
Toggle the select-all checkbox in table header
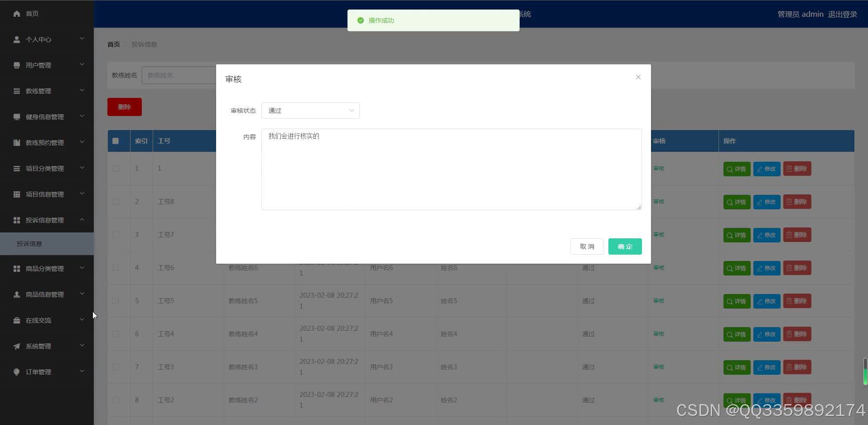coord(116,141)
